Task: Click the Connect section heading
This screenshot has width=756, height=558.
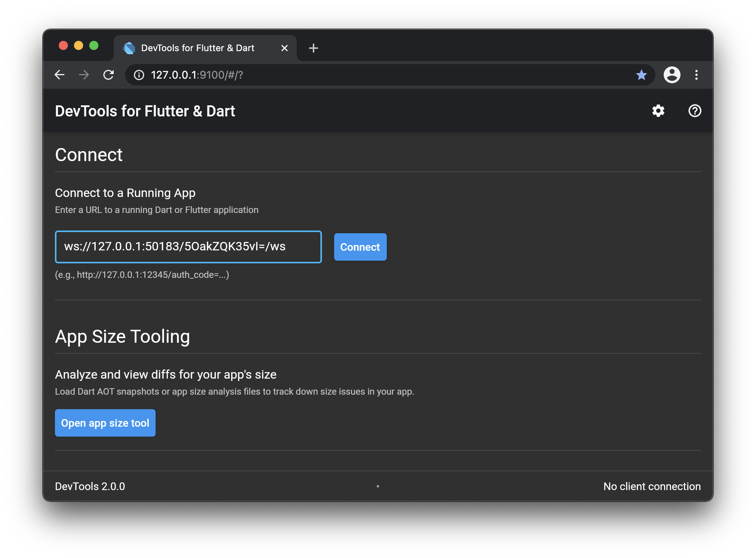Action: click(x=89, y=155)
